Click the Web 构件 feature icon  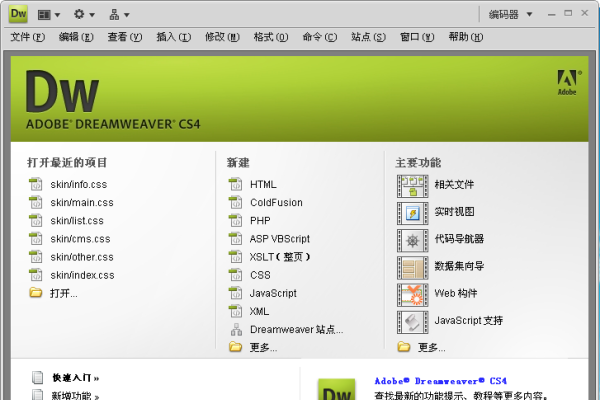point(412,295)
